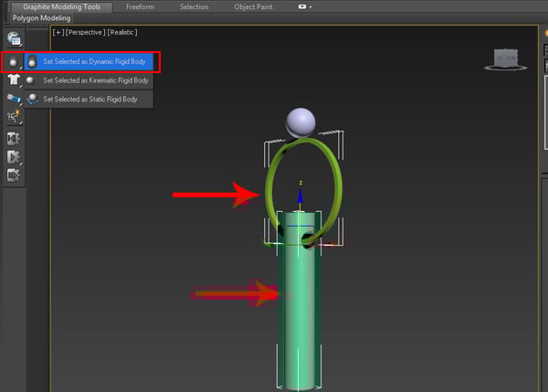Open the mCloth shirt icon
This screenshot has width=548, height=392.
point(14,79)
